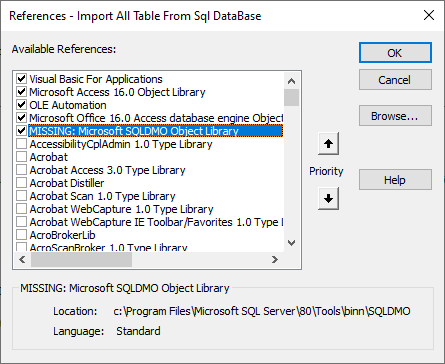Screen dimensions: 445x364
Task: Check Acrobat WebCapture IE Toolbar/Favorites checkbox
Action: (21, 222)
